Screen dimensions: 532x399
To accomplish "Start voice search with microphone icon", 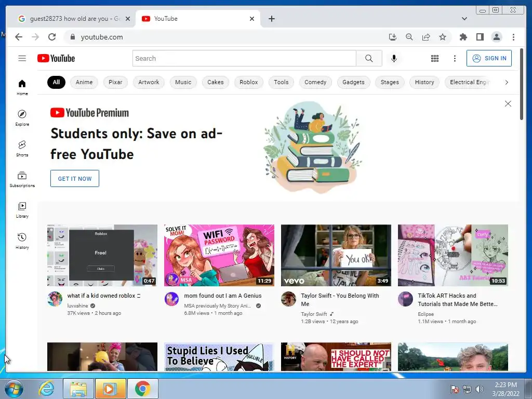I will (x=394, y=58).
